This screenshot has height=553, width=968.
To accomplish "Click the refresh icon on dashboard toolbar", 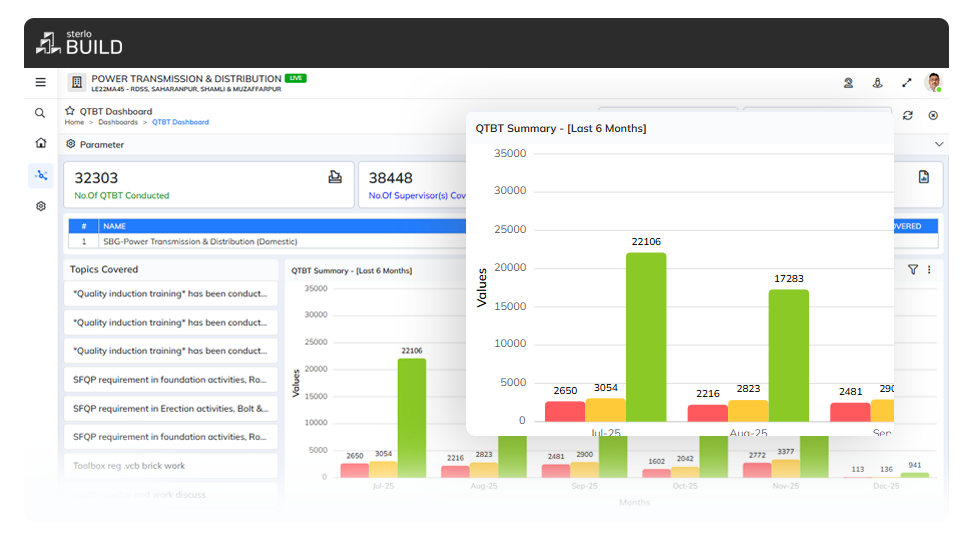I will pos(908,115).
